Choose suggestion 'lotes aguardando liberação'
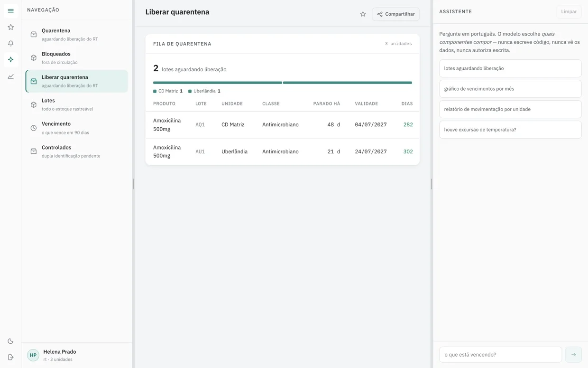Screen dimensions: 588x368 coord(510,68)
